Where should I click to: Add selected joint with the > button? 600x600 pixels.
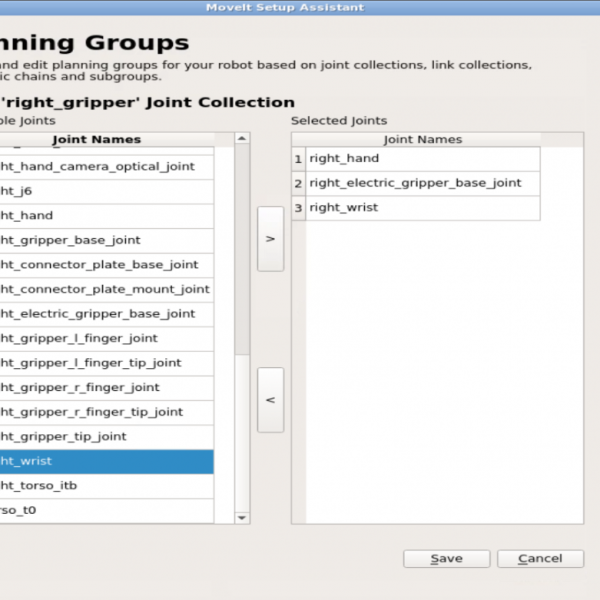[x=271, y=239]
